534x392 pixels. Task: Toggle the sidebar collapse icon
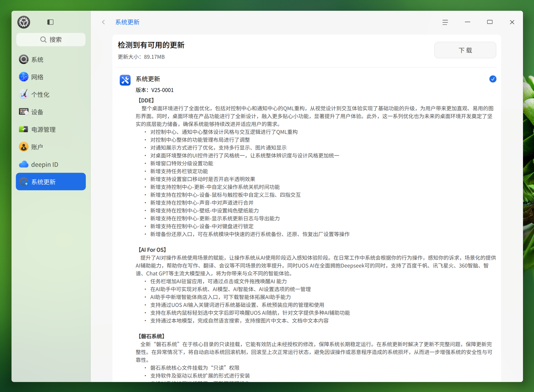coord(50,22)
